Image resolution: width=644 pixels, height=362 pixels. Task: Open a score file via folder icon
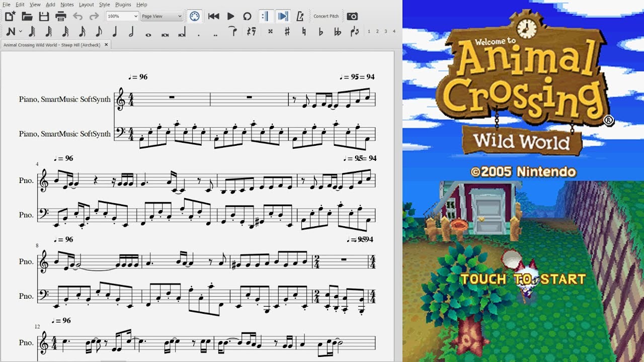[27, 16]
